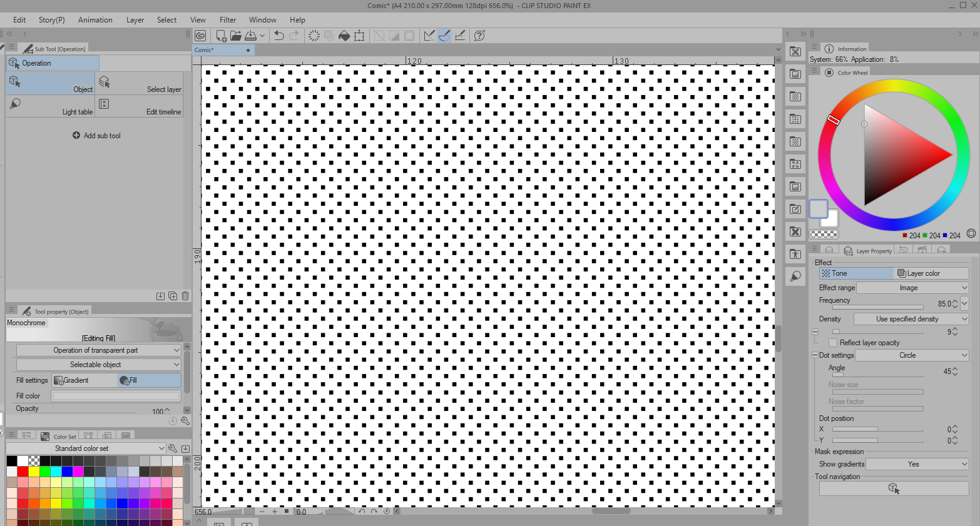Open the Clip Studio support help icon
The width and height of the screenshot is (980, 526).
(x=480, y=36)
